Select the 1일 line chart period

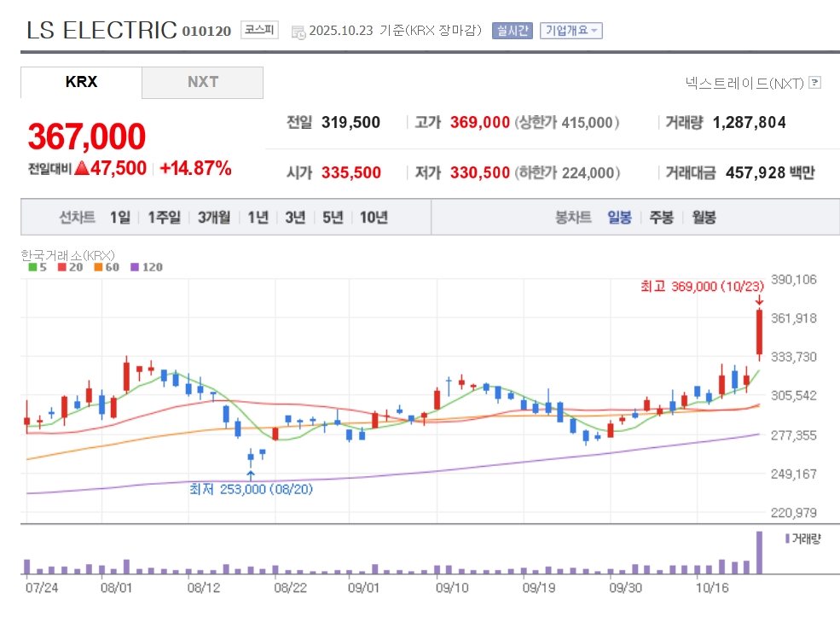point(120,217)
